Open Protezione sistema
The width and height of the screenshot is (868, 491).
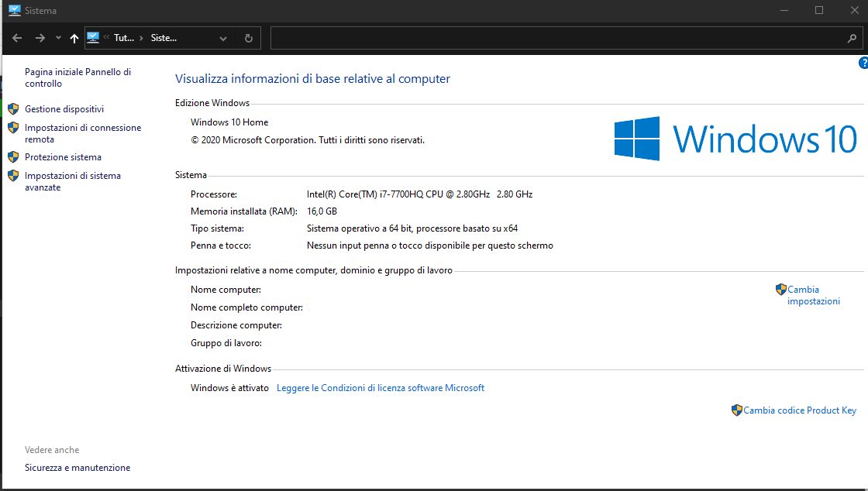pos(63,157)
